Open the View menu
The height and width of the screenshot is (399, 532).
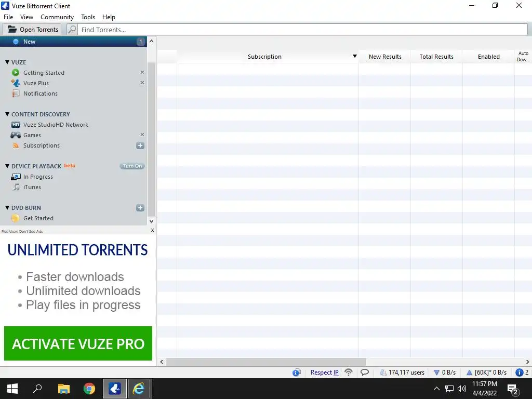click(26, 17)
